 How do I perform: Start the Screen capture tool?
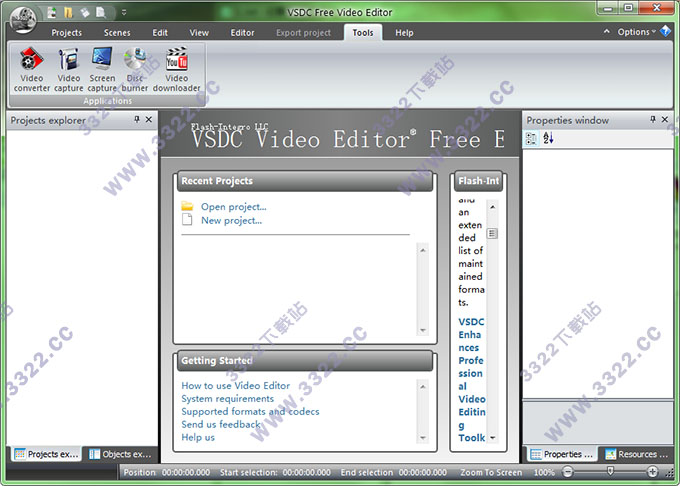(x=102, y=70)
